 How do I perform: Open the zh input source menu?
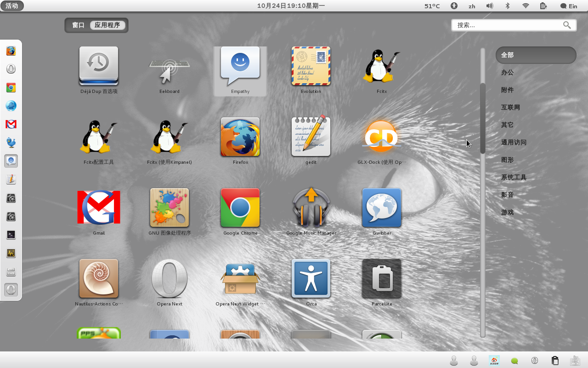click(x=472, y=6)
